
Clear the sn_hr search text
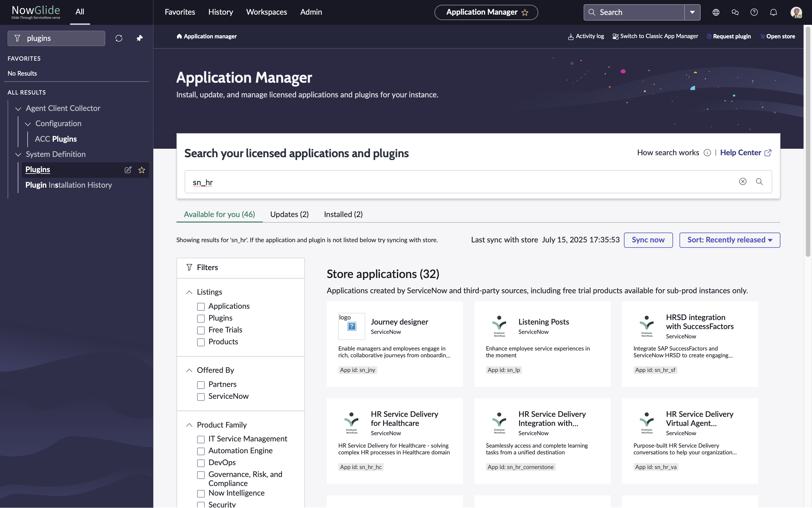tap(743, 181)
